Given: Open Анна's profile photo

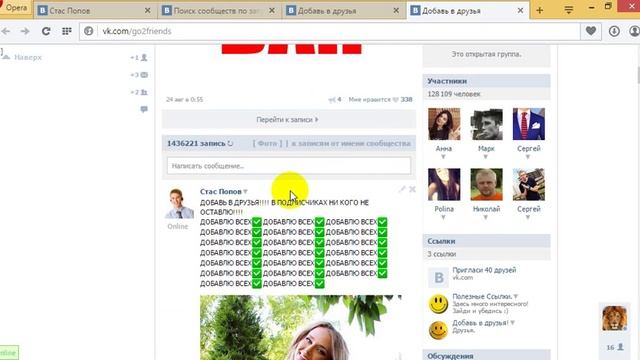Looking at the screenshot, I should point(444,124).
